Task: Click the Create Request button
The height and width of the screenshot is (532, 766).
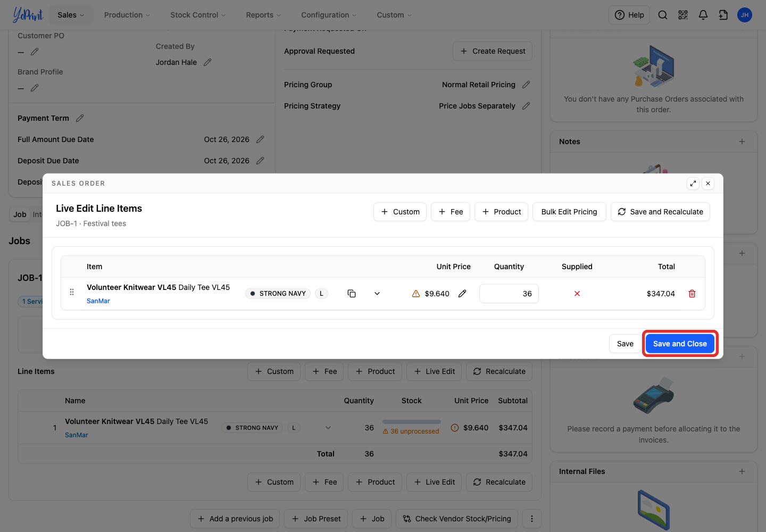Action: (x=493, y=51)
